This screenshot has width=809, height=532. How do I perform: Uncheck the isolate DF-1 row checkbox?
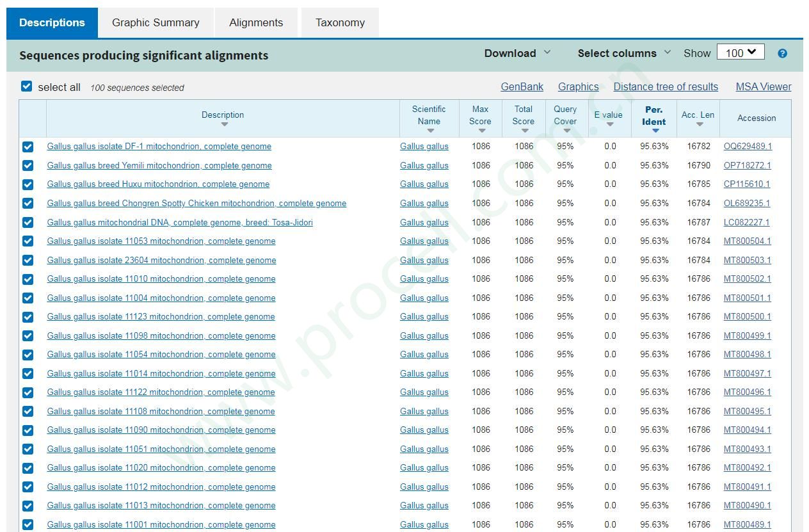(28, 147)
